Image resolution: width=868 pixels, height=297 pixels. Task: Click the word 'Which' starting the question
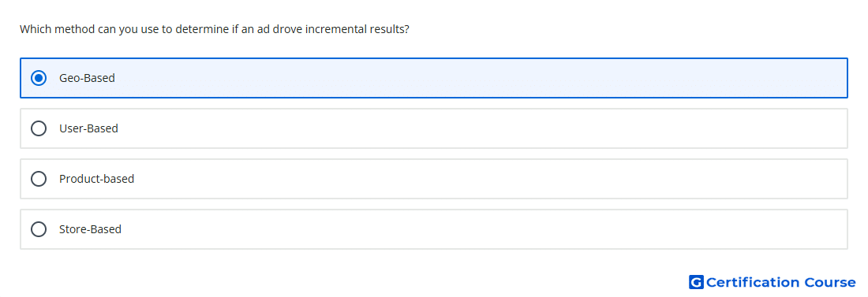coord(36,29)
